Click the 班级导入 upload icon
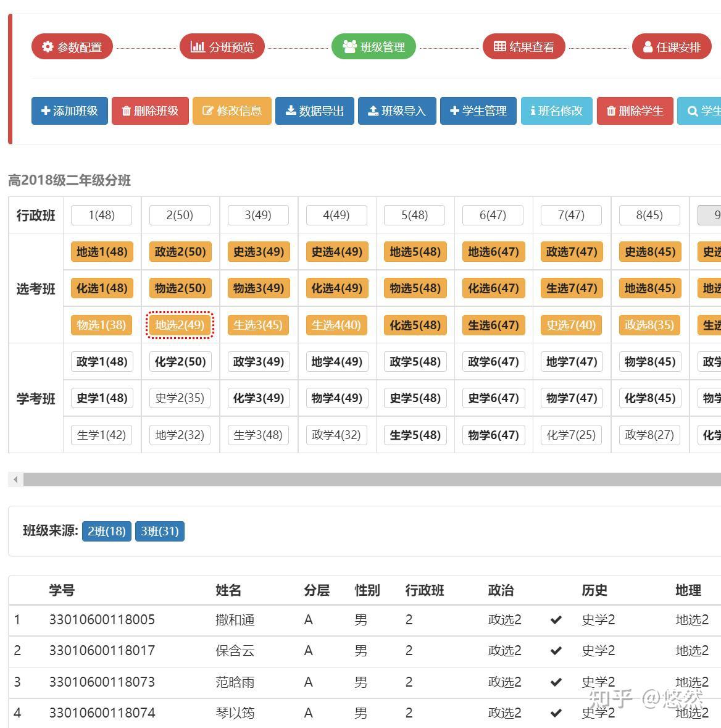 pos(373,111)
